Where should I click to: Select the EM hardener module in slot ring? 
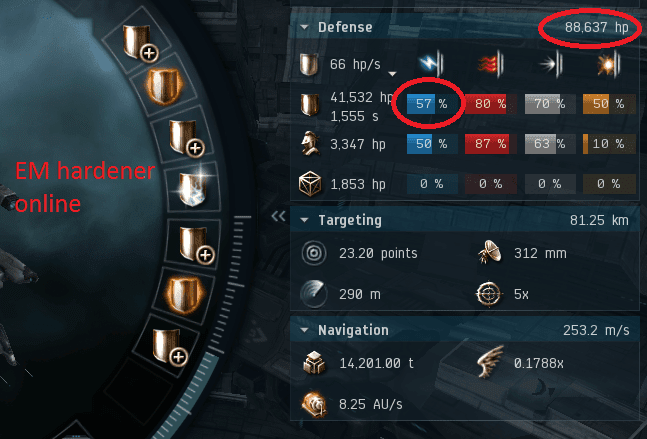[x=193, y=189]
